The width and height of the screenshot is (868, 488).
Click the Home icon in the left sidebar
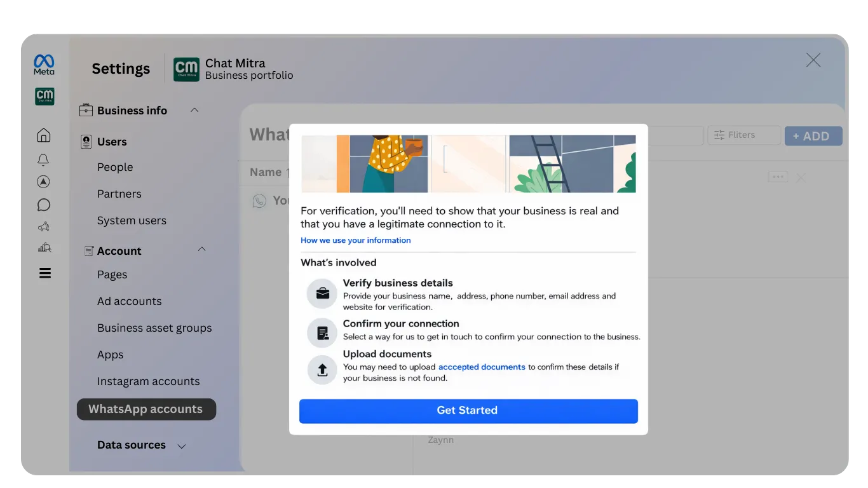tap(43, 135)
